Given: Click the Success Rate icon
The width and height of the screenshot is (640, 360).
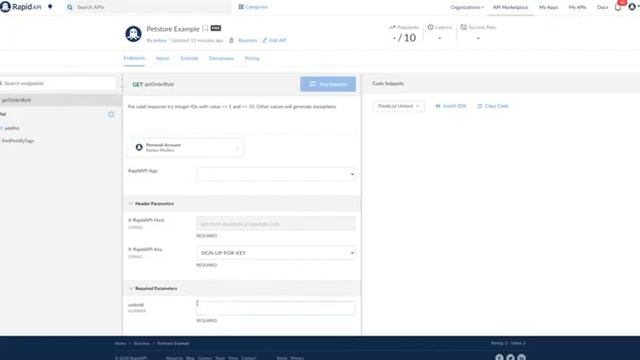Looking at the screenshot, I should [464, 27].
